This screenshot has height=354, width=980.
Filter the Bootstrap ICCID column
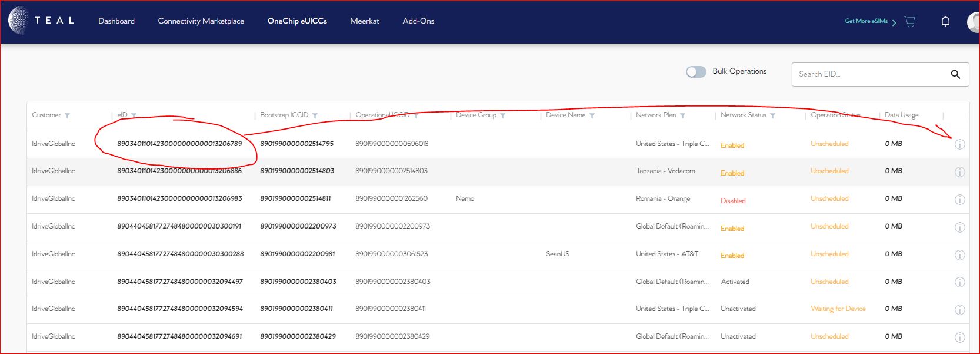click(315, 115)
